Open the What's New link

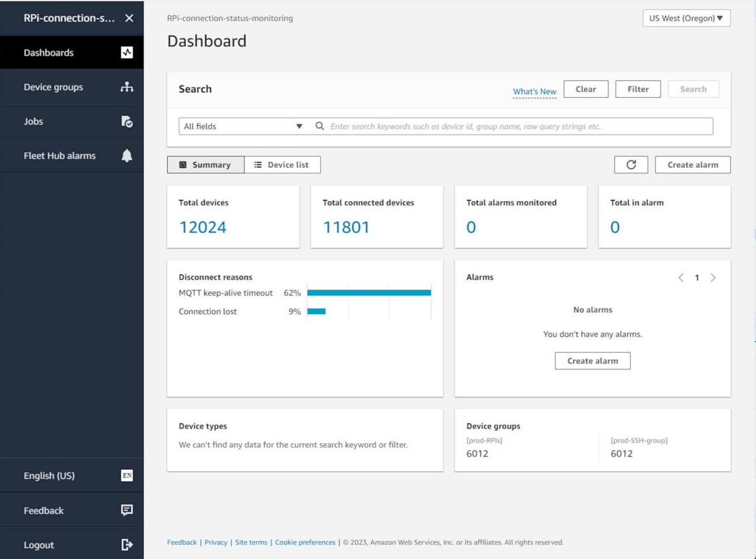pos(535,91)
